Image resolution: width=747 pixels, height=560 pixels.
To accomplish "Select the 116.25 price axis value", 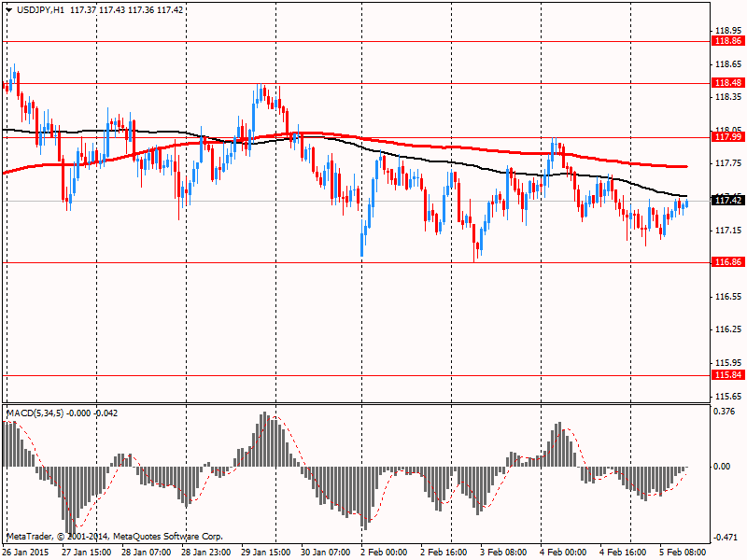I will tap(727, 329).
